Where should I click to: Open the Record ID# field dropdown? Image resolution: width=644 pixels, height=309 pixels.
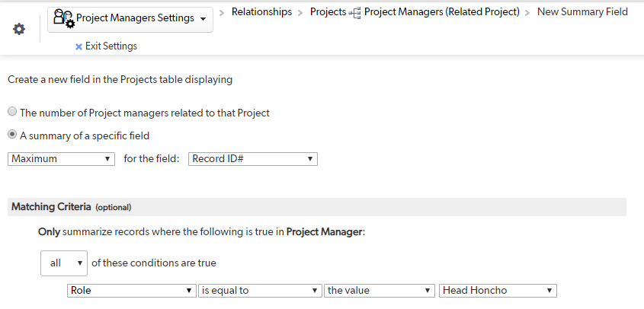click(x=253, y=159)
